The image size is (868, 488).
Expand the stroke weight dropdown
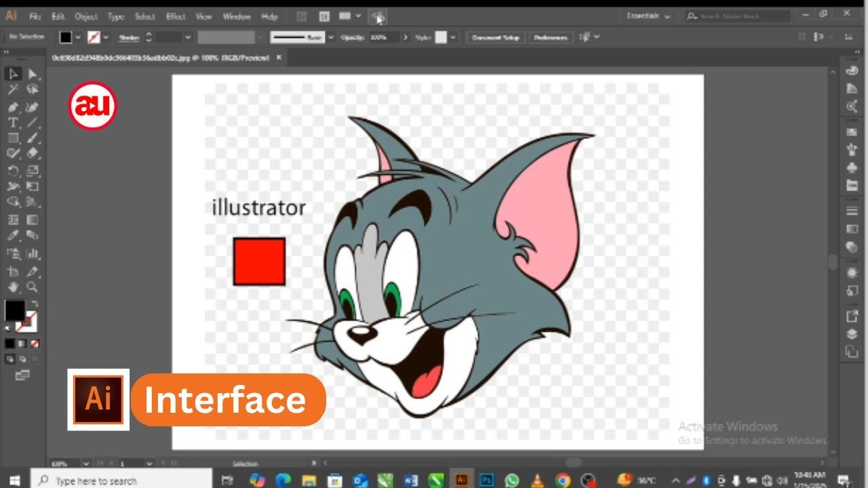click(188, 38)
